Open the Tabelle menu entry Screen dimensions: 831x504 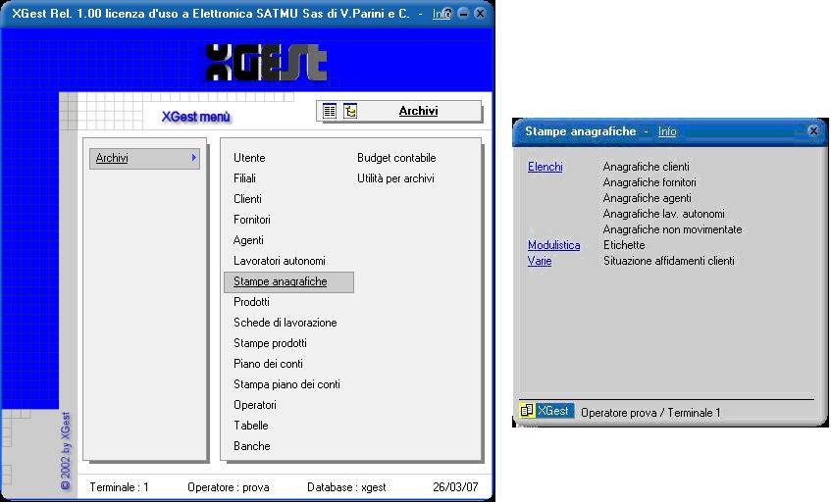[251, 426]
